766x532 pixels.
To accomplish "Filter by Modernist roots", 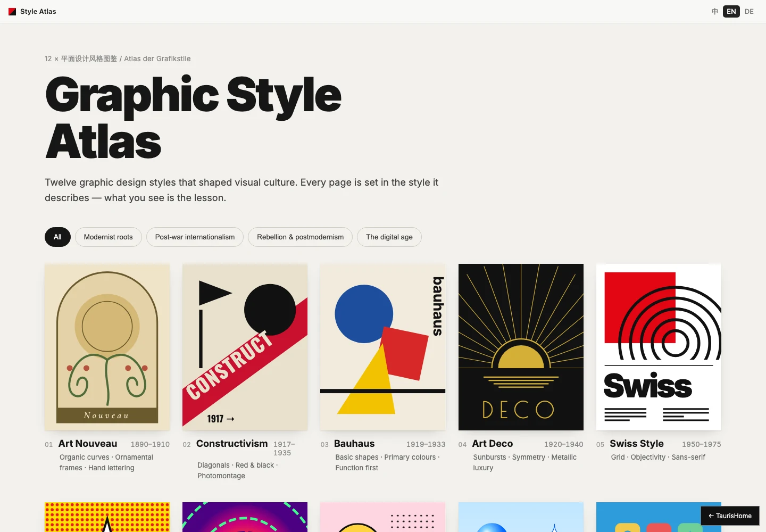I will pyautogui.click(x=109, y=237).
